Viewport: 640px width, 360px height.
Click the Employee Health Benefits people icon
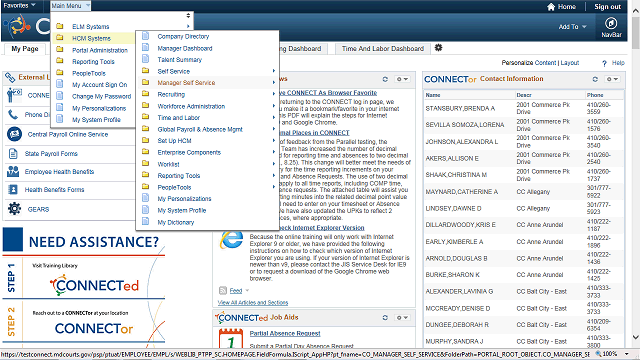click(13, 171)
